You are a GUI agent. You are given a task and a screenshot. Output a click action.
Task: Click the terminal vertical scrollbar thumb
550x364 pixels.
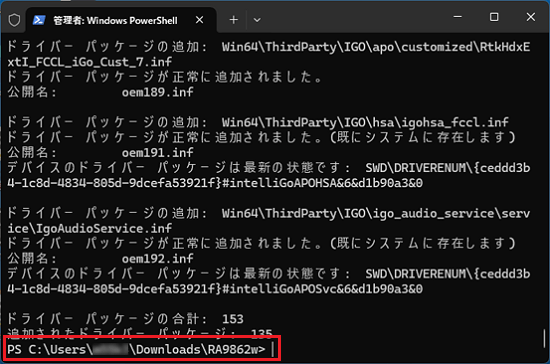(x=544, y=338)
